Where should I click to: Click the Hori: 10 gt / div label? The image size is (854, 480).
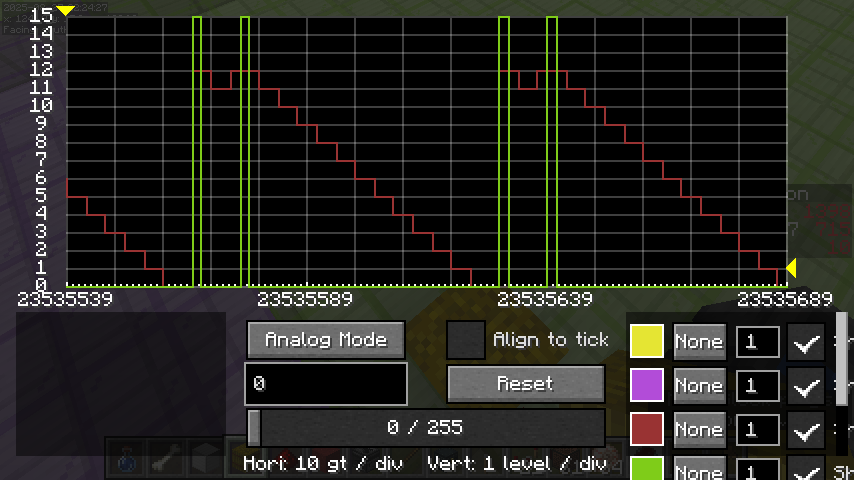[323, 464]
